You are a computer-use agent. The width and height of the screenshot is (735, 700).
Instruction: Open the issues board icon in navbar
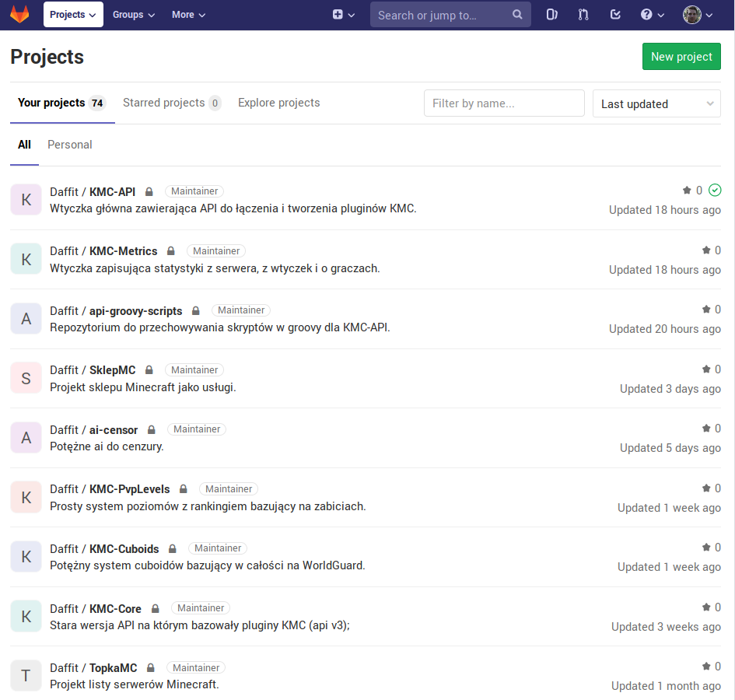(552, 15)
